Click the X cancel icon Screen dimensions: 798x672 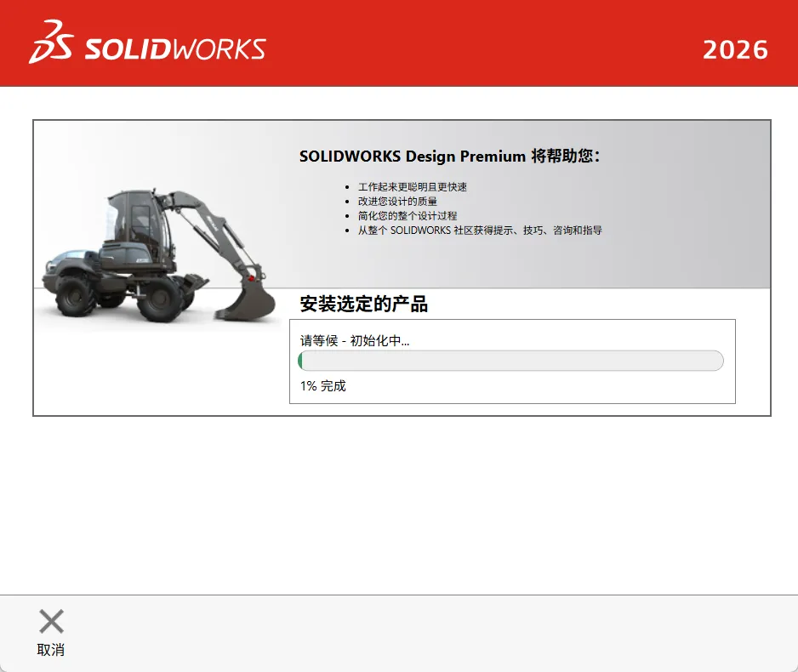point(51,621)
